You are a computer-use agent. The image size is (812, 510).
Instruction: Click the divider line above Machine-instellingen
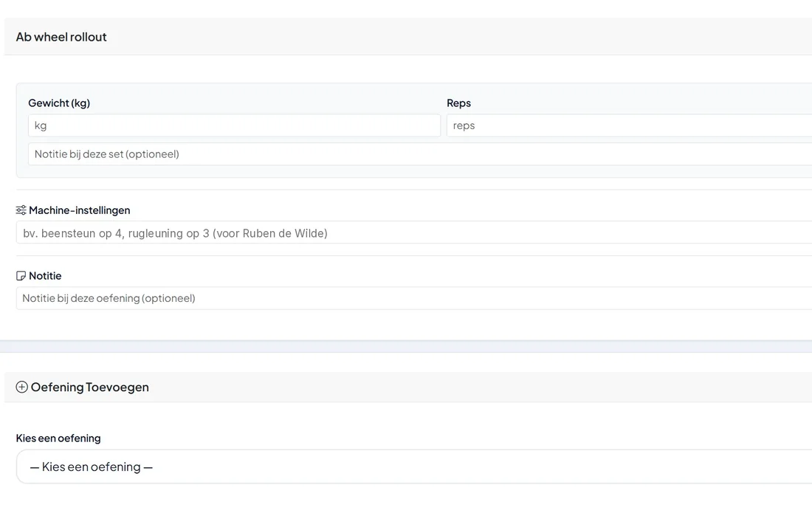[414, 190]
